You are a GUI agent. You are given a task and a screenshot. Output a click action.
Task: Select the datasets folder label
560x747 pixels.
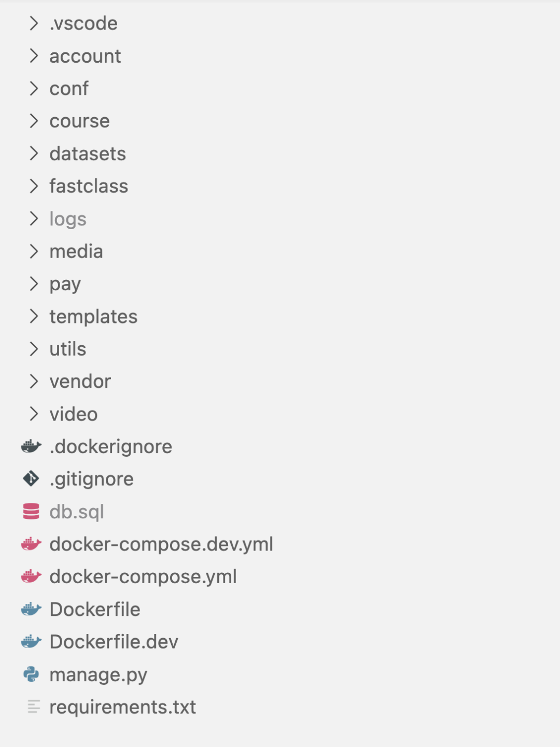88,153
